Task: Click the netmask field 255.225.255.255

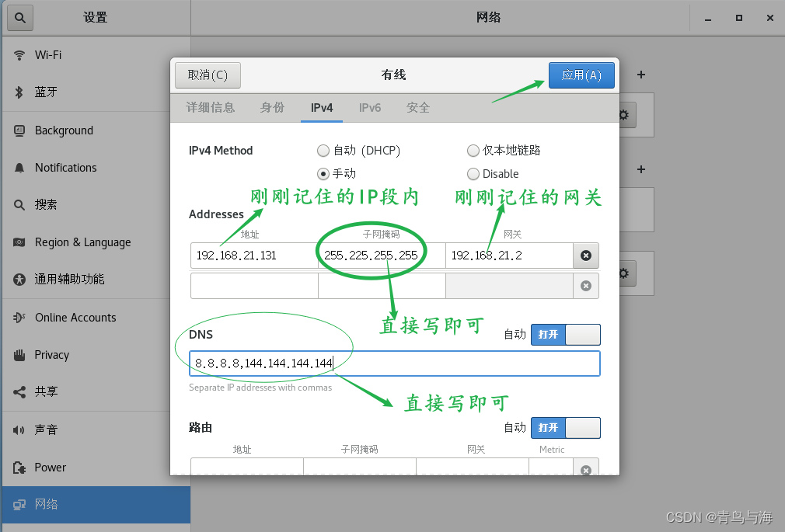Action: coord(382,256)
